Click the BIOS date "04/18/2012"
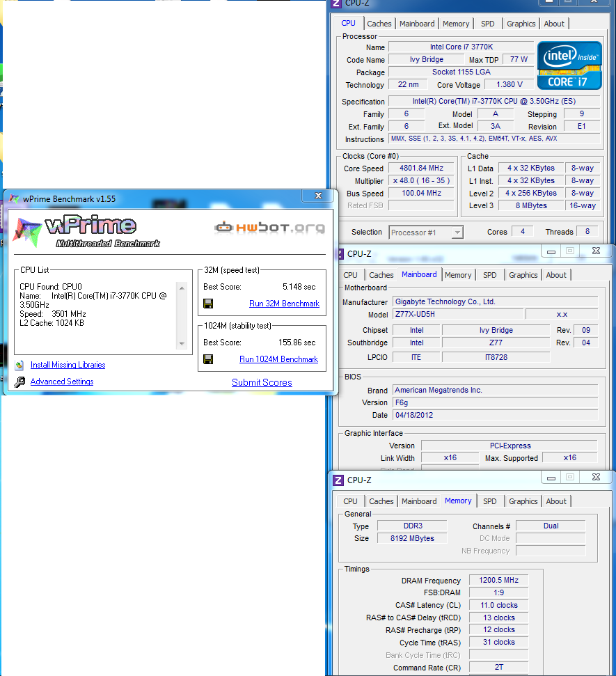Screen dimensions: 616x676 click(496, 415)
